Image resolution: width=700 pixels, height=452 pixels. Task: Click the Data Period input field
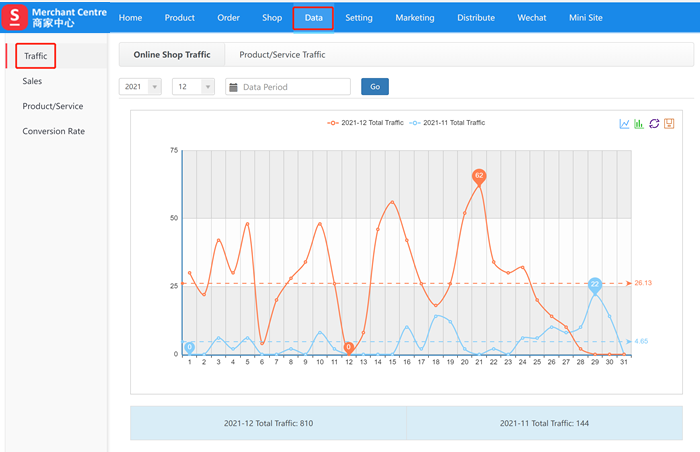tap(294, 87)
